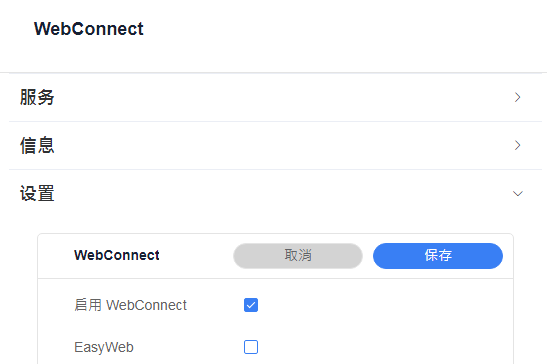The height and width of the screenshot is (364, 547).
Task: Click the gray 取消 button
Action: [298, 256]
